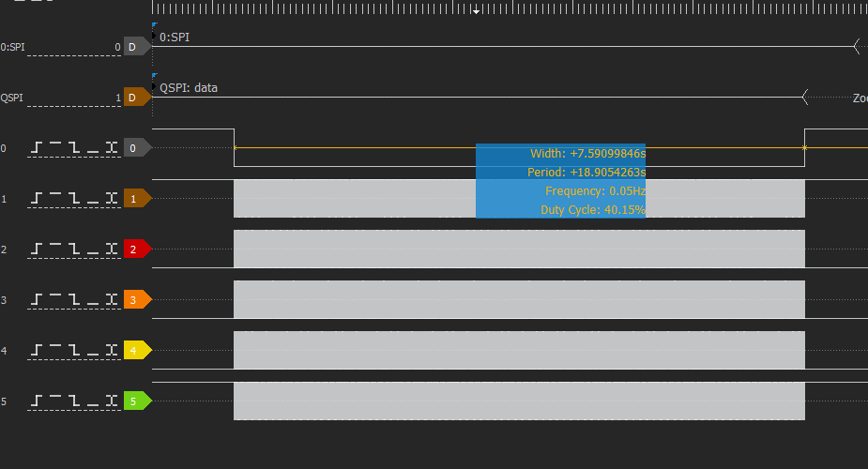Click the Width measurement readout
The image size is (868, 469).
(x=587, y=153)
